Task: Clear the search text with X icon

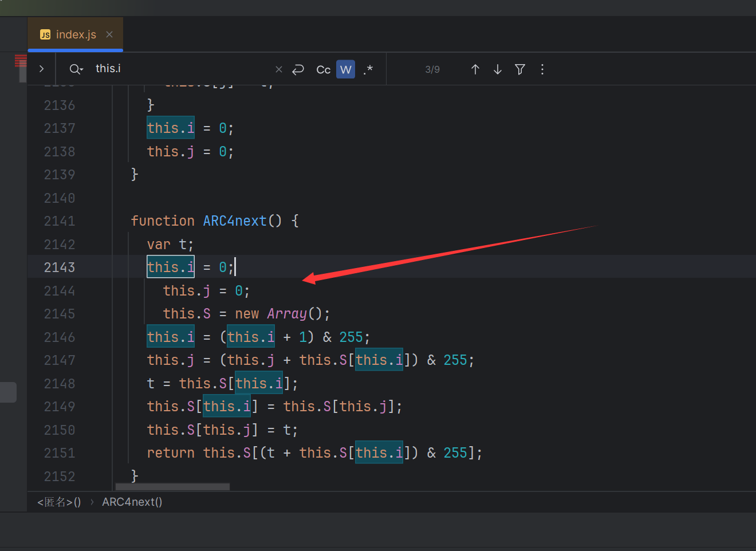Action: 279,69
